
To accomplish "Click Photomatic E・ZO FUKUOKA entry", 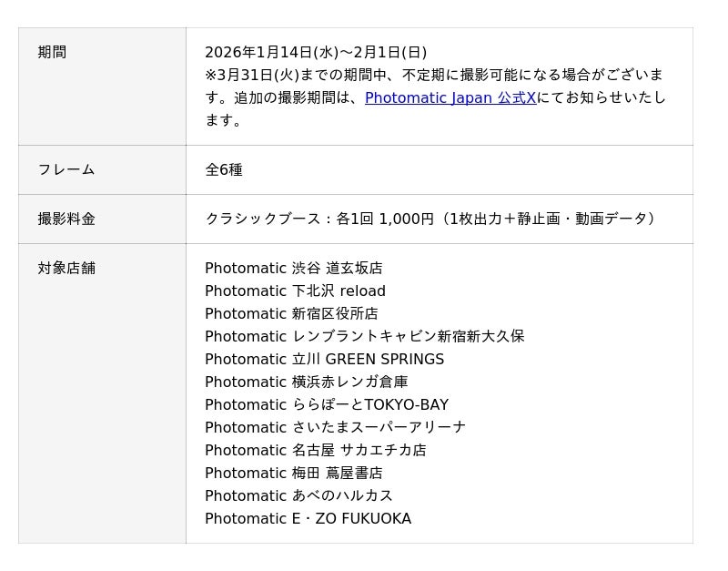I will coord(308,518).
